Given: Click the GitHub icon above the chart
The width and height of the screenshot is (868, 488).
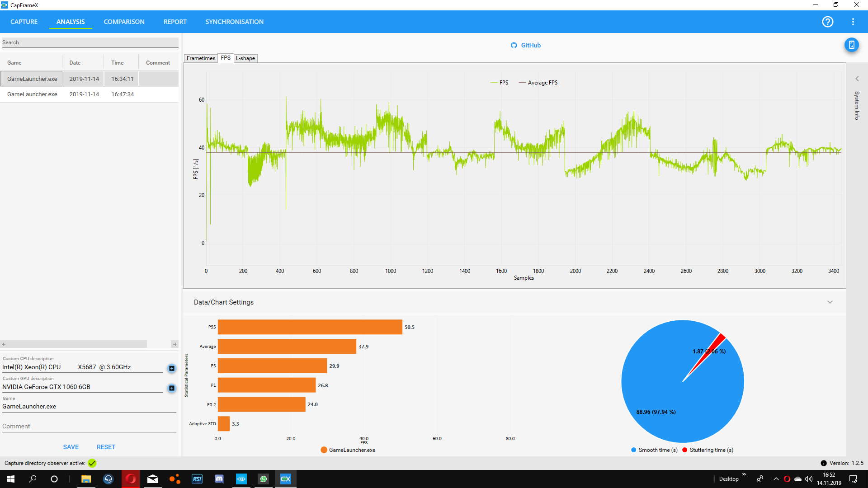Looking at the screenshot, I should click(514, 45).
